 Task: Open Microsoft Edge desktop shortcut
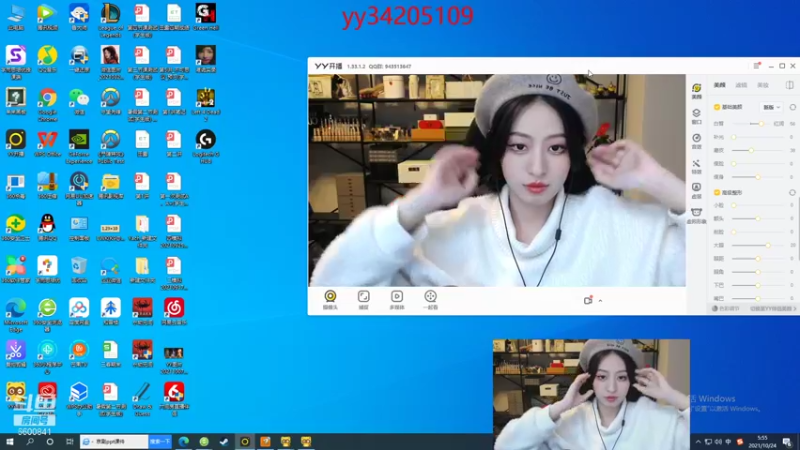click(16, 315)
